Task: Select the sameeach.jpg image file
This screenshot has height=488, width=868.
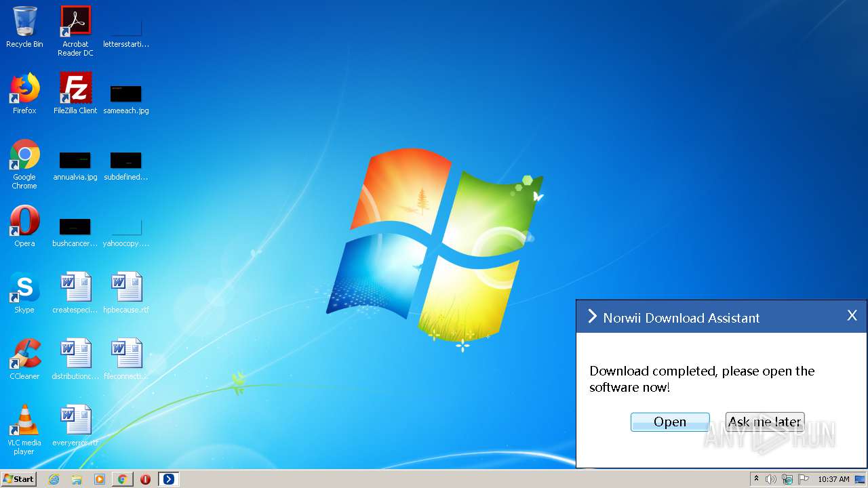Action: tap(126, 99)
